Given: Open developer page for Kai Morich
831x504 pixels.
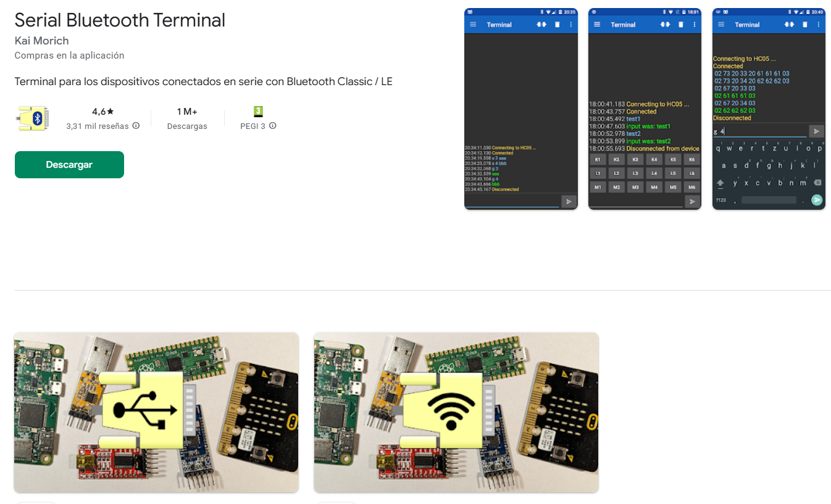Looking at the screenshot, I should pos(41,41).
